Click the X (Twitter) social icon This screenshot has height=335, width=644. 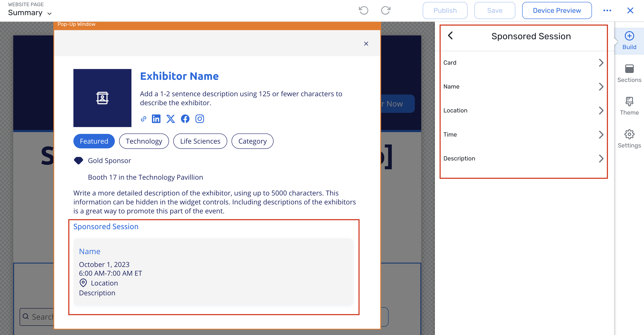point(170,119)
